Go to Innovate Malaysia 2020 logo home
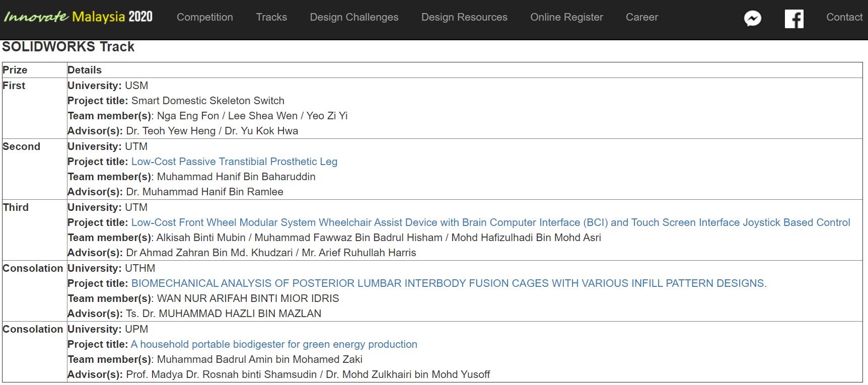Image resolution: width=868 pixels, height=385 pixels. coord(78,17)
